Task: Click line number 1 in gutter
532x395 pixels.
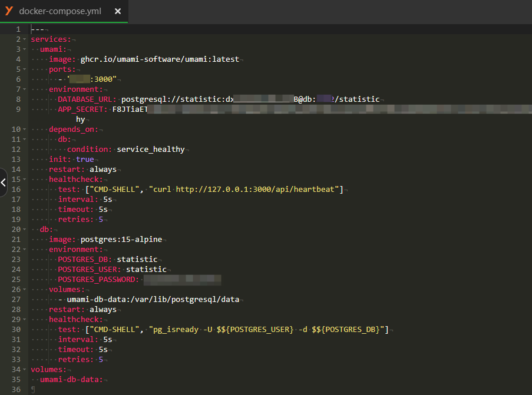Action: coord(18,29)
